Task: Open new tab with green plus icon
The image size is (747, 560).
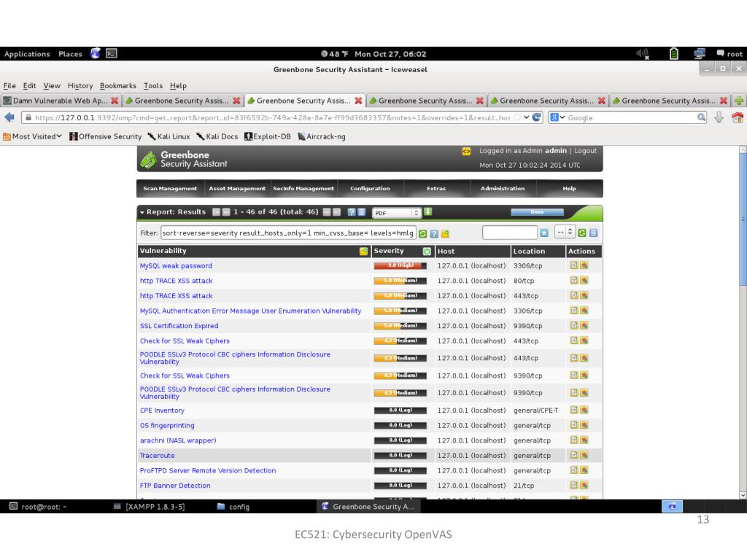Action: [x=739, y=101]
